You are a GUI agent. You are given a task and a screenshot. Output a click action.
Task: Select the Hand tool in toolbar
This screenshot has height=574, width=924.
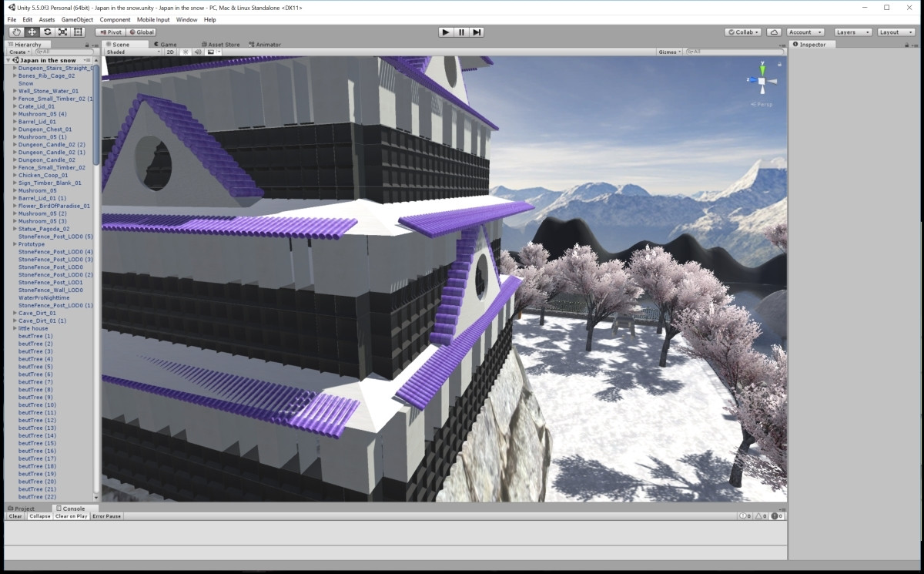[17, 32]
